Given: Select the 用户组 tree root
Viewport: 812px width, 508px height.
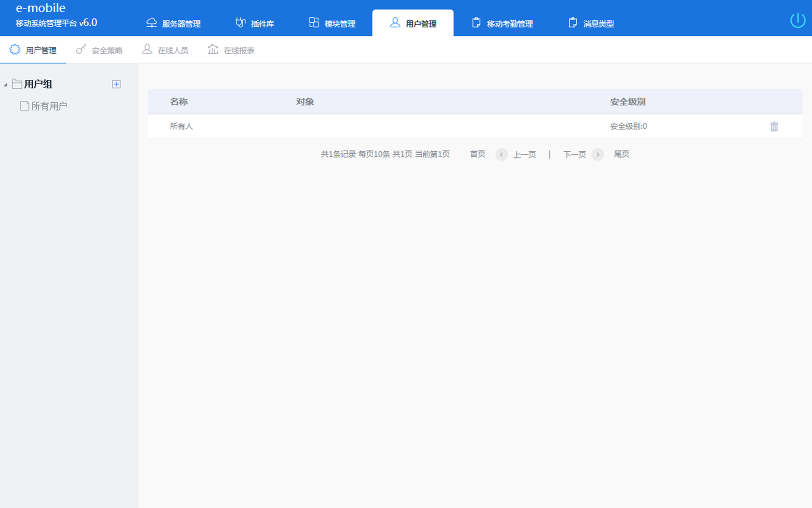Looking at the screenshot, I should 38,84.
